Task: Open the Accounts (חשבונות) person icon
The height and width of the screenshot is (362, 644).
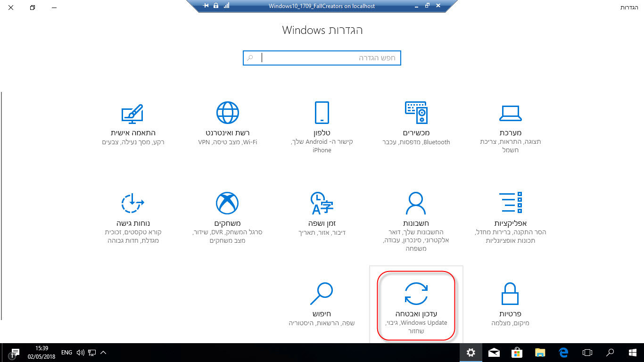Action: 416,203
